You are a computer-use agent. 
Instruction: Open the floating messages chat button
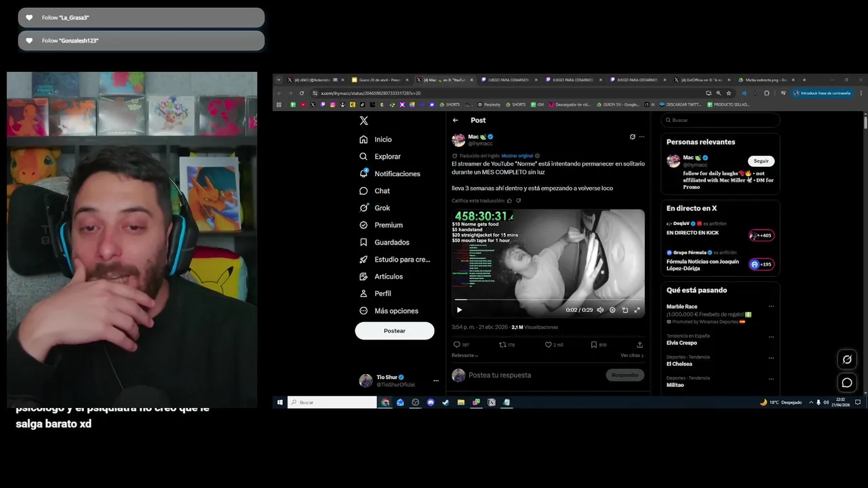[847, 383]
